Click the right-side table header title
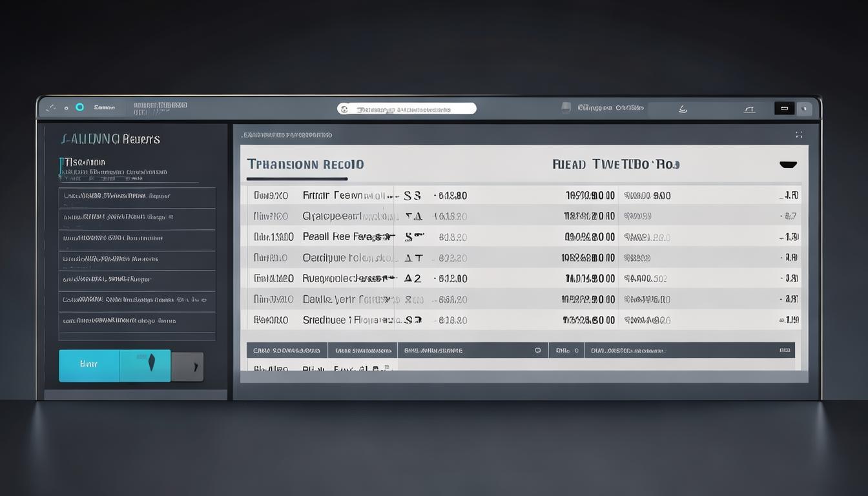Image resolution: width=868 pixels, height=496 pixels. click(x=615, y=165)
